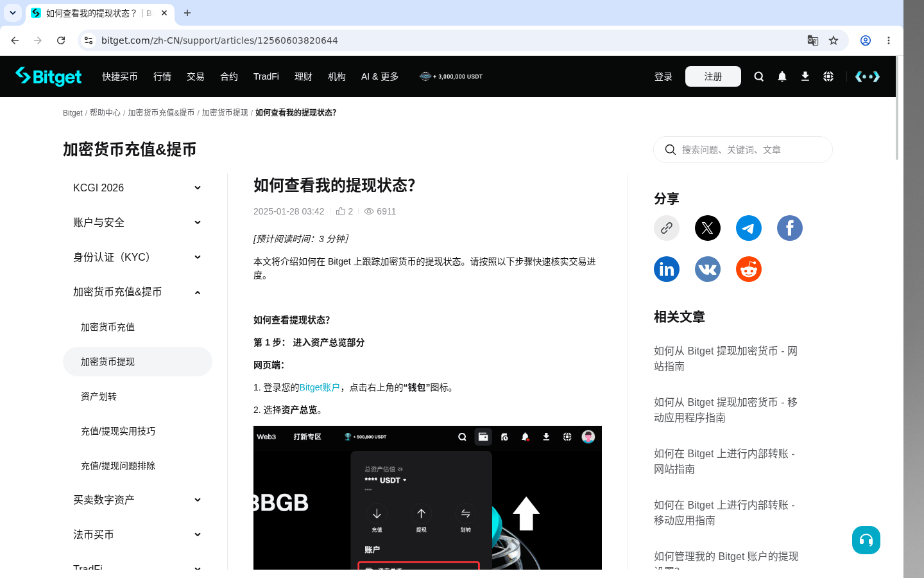This screenshot has width=924, height=578.
Task: Open the tab search dropdown arrow
Action: tap(12, 13)
